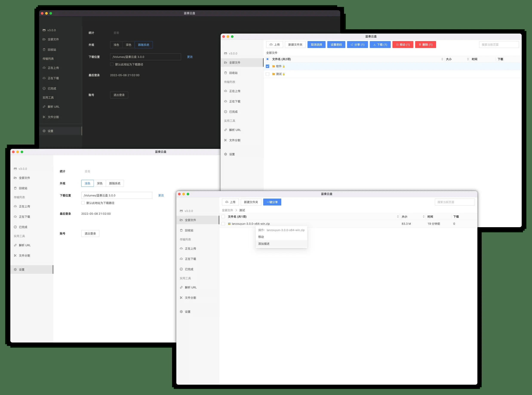Click the share icon button 分享 (1)
This screenshot has width=532, height=395.
coord(357,45)
